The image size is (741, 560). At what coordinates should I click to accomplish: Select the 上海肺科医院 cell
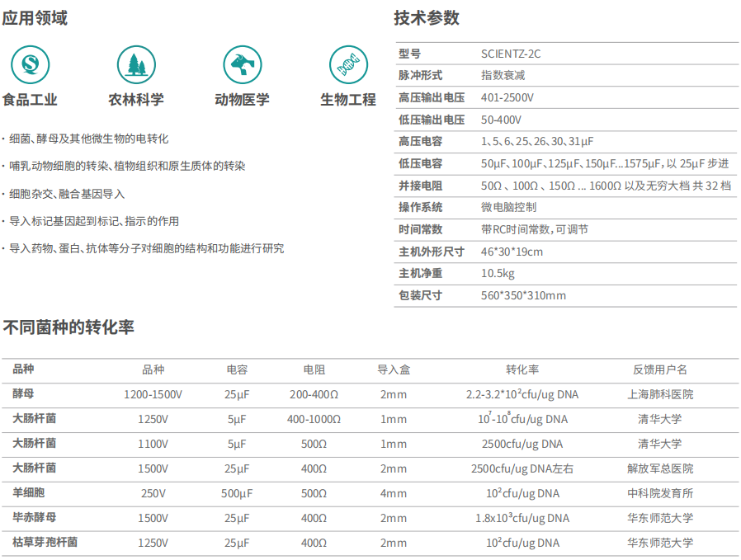[659, 394]
